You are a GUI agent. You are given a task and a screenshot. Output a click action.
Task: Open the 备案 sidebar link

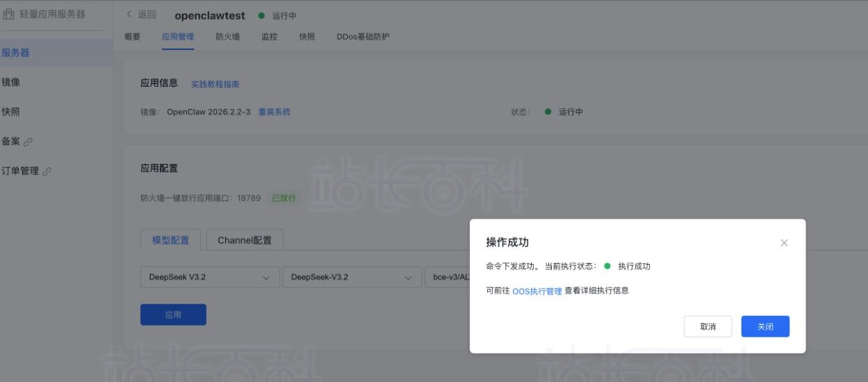(x=11, y=142)
